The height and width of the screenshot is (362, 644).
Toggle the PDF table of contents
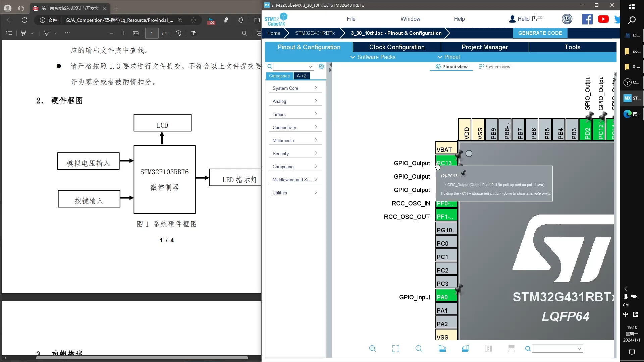pos(9,33)
